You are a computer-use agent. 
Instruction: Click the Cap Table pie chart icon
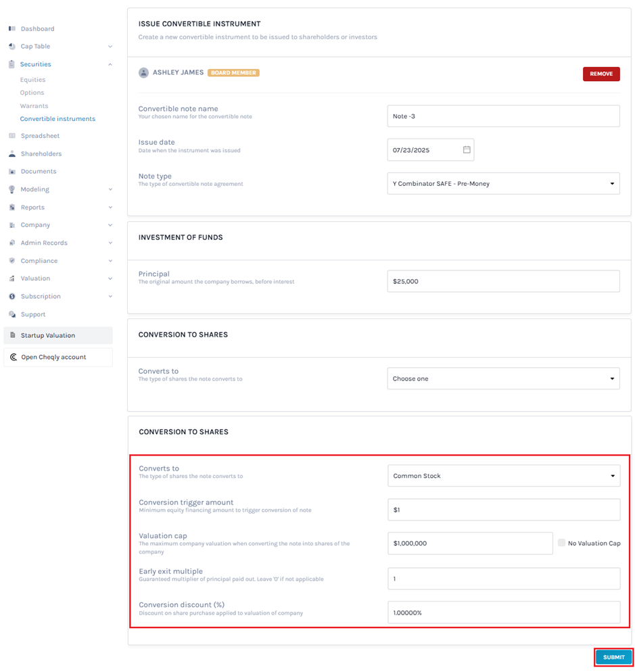click(x=12, y=46)
